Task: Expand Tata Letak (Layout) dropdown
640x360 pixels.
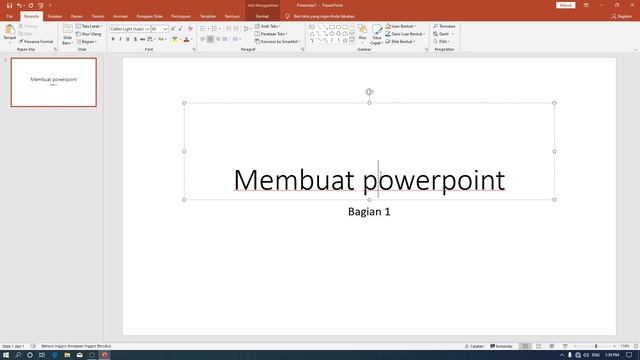Action: click(89, 26)
